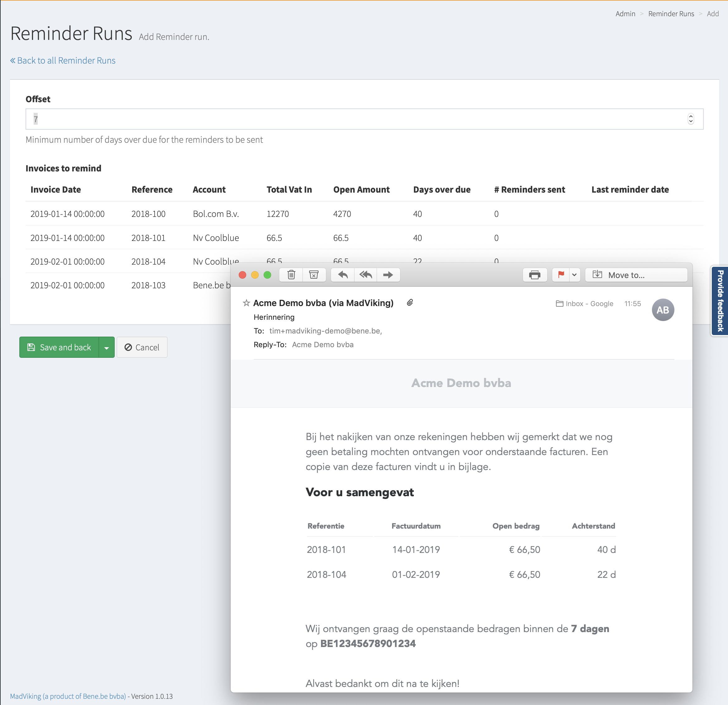Screen dimensions: 728x705
Task: Click the attachment paperclip icon
Action: (x=410, y=303)
